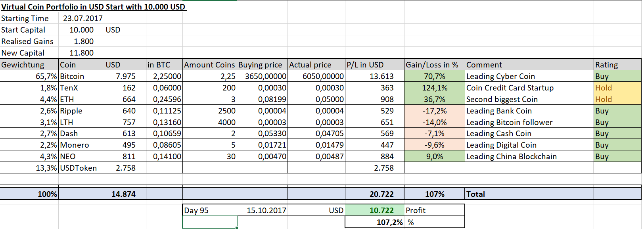Click the Buy rating in the Bitcoin row
This screenshot has width=644, height=229.
point(617,76)
